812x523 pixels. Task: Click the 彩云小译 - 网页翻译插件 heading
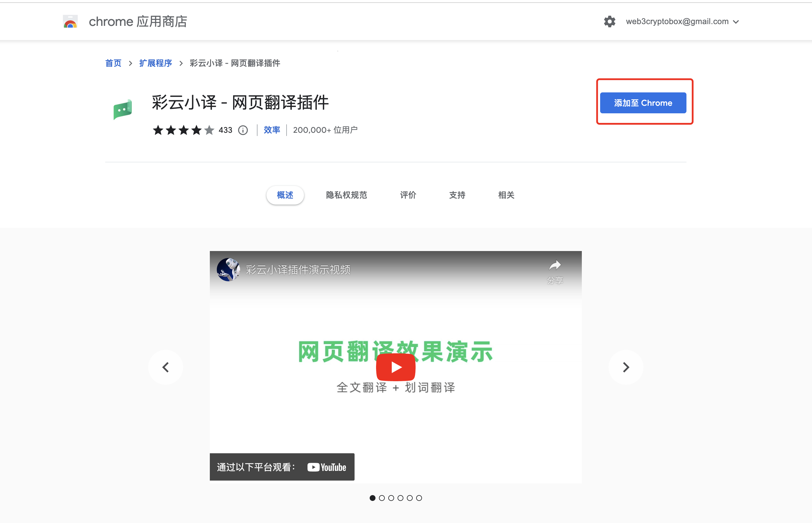pos(240,102)
